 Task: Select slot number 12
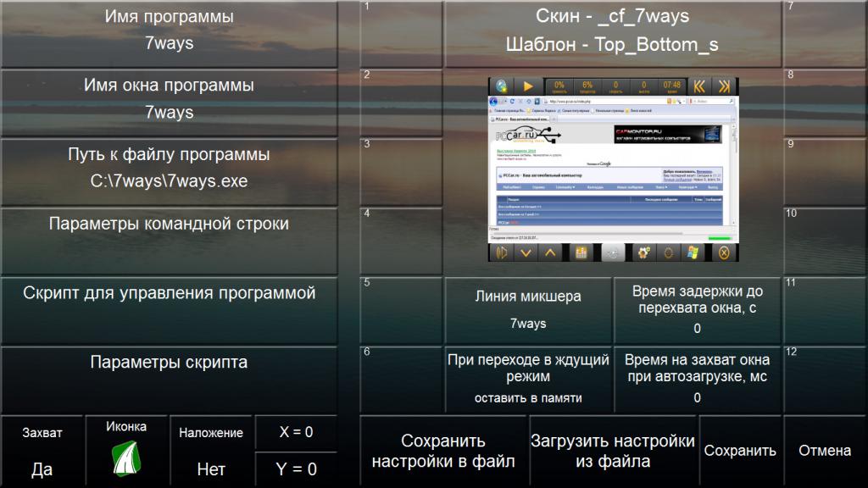coord(825,379)
